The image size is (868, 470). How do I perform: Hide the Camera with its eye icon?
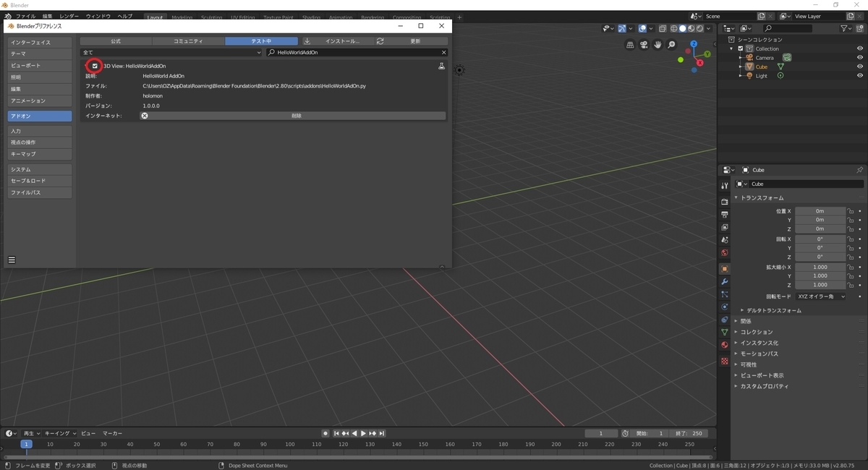860,58
